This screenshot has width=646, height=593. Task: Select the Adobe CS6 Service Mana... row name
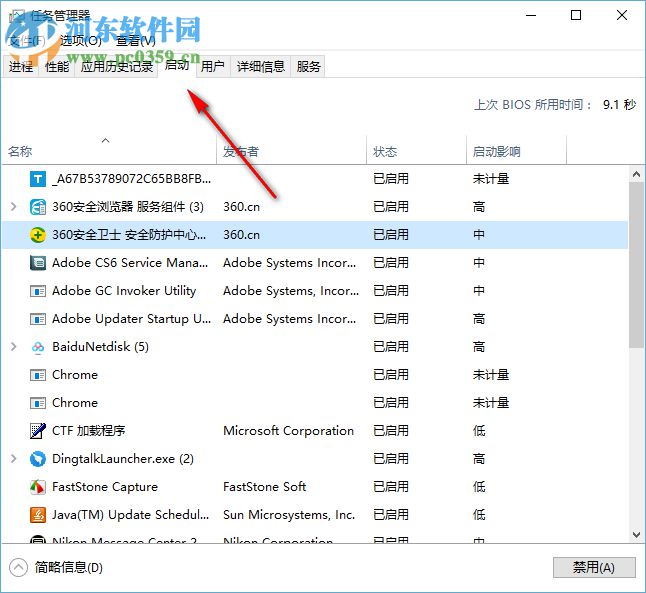[x=130, y=263]
